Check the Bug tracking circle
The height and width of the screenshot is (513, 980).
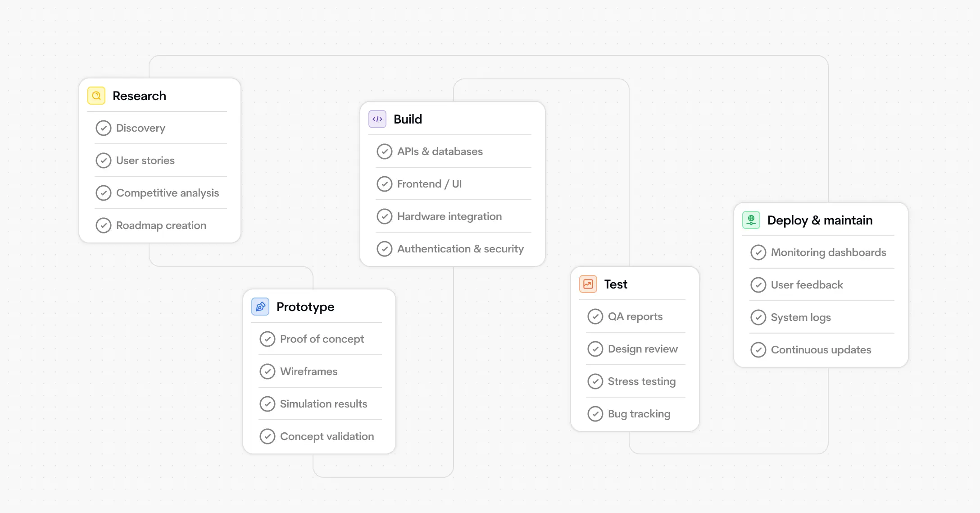595,414
